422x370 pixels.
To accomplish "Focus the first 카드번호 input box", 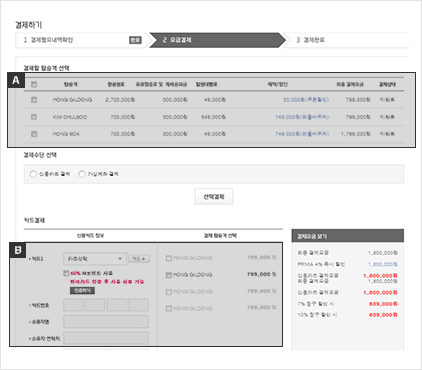I will (74, 305).
